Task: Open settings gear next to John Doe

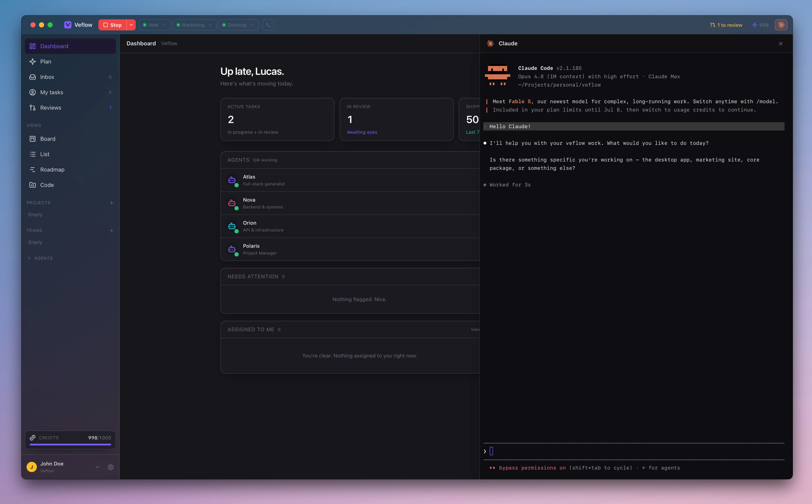Action: (110, 467)
